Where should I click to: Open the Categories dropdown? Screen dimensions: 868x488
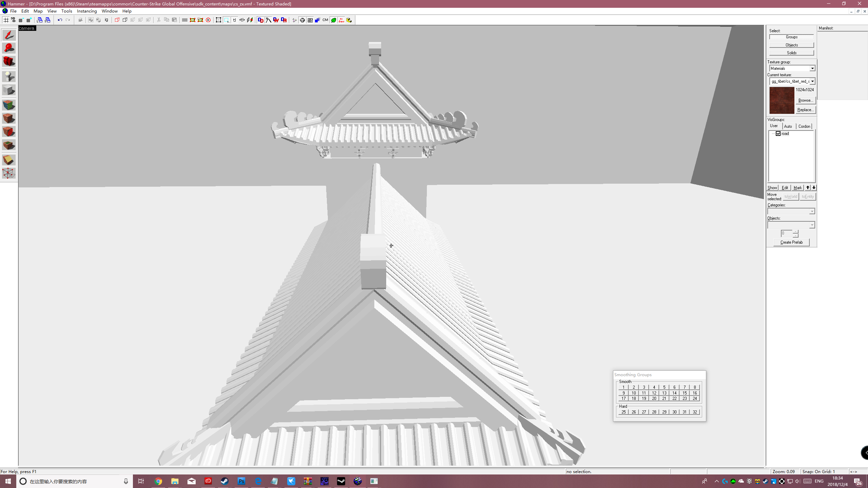pyautogui.click(x=812, y=211)
